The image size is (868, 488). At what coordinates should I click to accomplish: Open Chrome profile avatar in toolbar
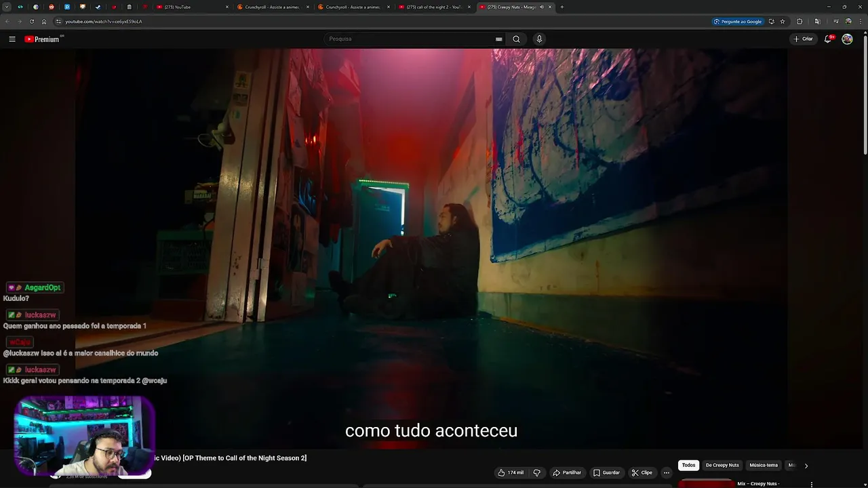[x=848, y=21]
